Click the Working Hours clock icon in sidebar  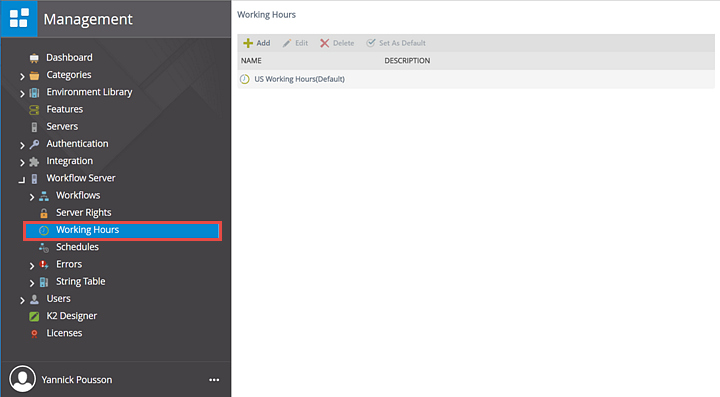point(44,230)
